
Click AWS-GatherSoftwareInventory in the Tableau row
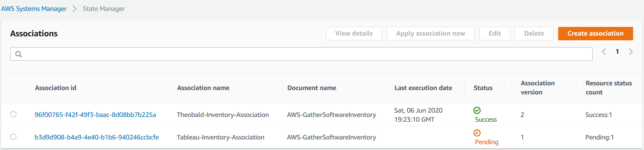click(331, 137)
